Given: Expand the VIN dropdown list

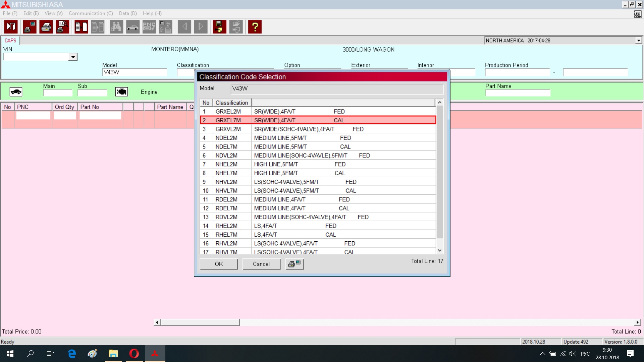Looking at the screenshot, I should tap(73, 57).
